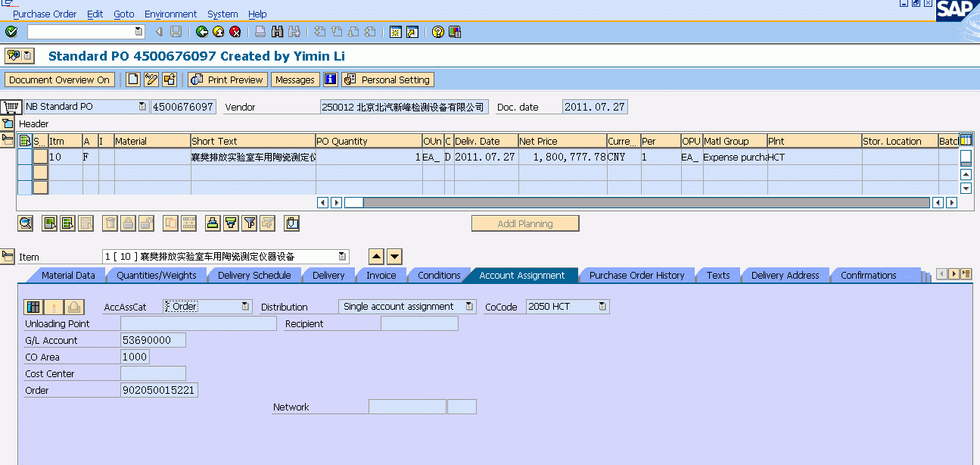
Task: Open the System menu
Action: click(x=222, y=14)
